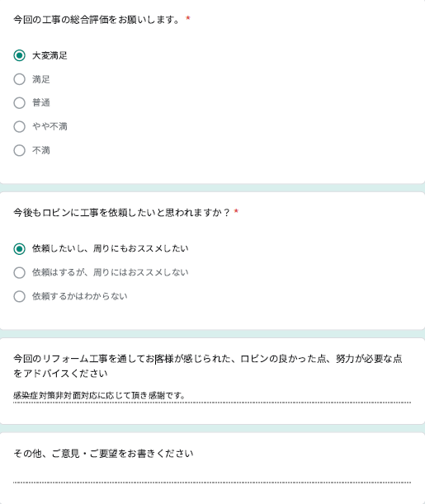The width and height of the screenshot is (425, 504).
Task: Select the 普通 radio circle
Action: coord(19,103)
